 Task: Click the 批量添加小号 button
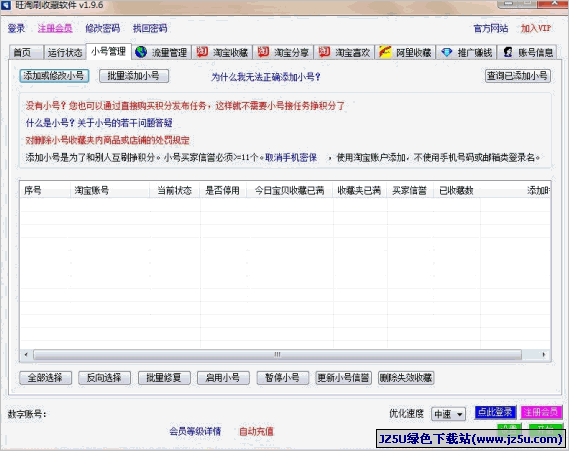tap(134, 76)
